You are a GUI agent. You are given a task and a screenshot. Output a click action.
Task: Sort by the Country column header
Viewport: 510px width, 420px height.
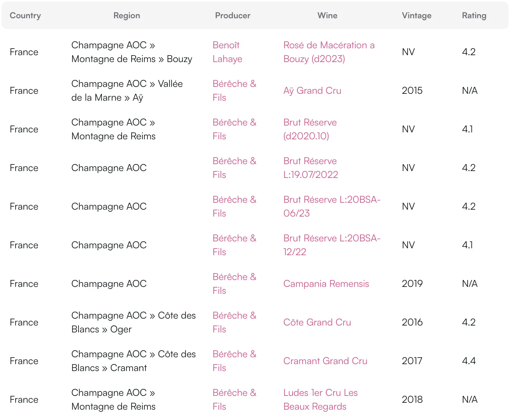pos(25,16)
